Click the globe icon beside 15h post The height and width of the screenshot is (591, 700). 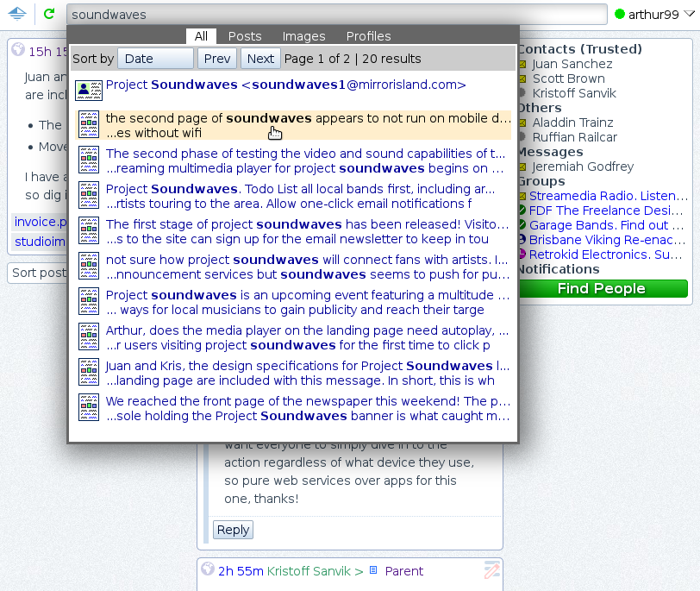18,48
